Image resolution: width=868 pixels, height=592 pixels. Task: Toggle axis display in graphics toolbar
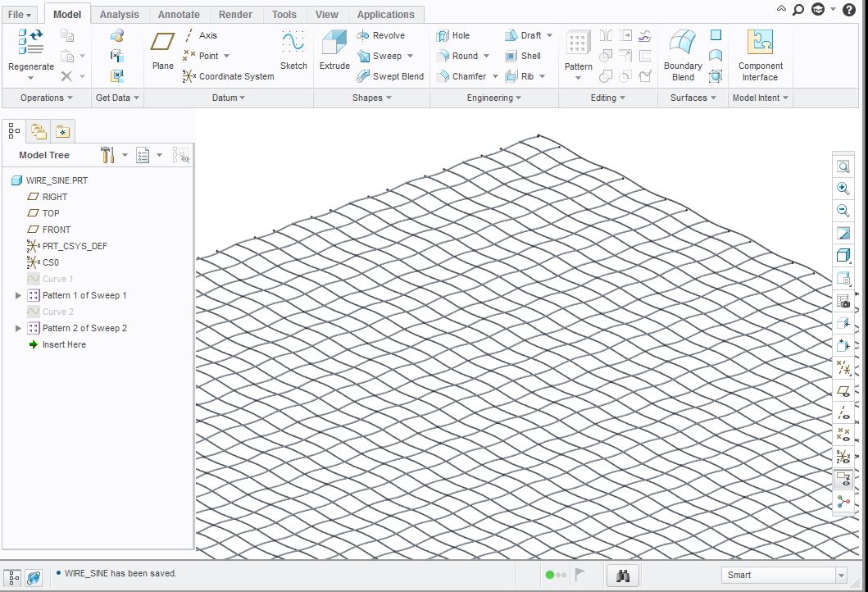(843, 412)
